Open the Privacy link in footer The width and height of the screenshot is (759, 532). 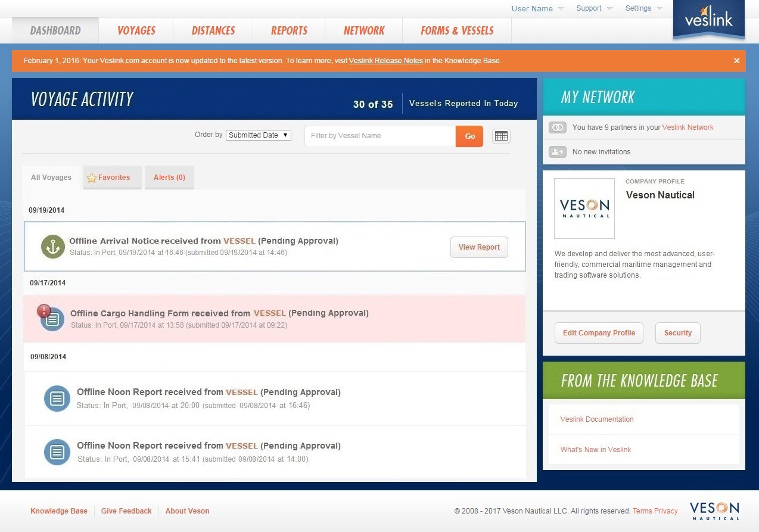pos(666,511)
